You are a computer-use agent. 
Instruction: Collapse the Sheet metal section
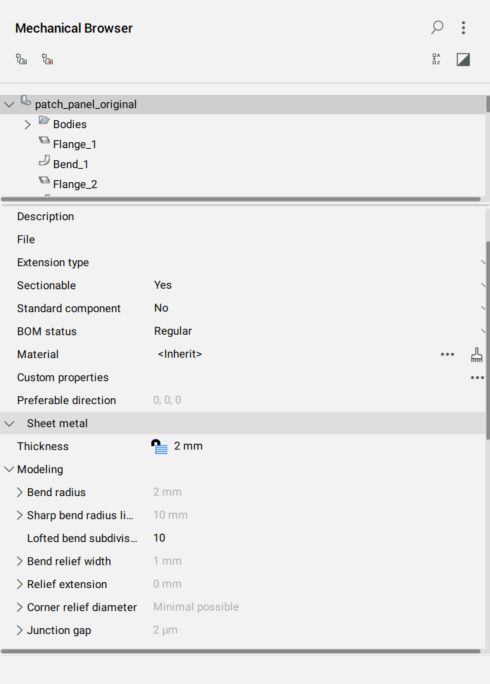point(9,424)
